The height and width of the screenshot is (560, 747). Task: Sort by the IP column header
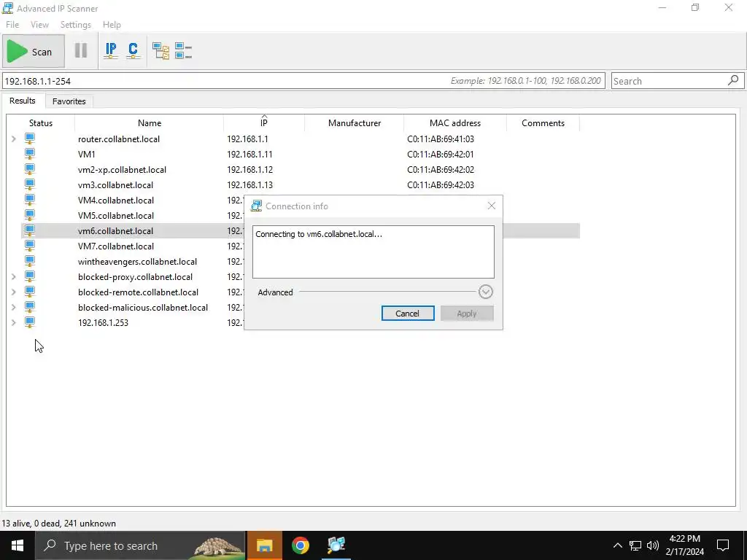click(x=264, y=122)
